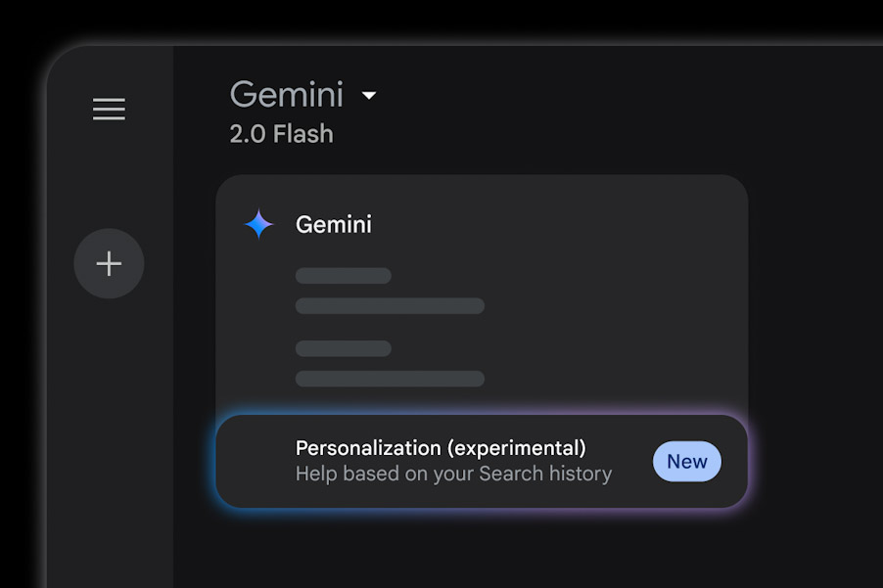
Task: Click empty space inside the Gemini card
Action: click(x=617, y=323)
